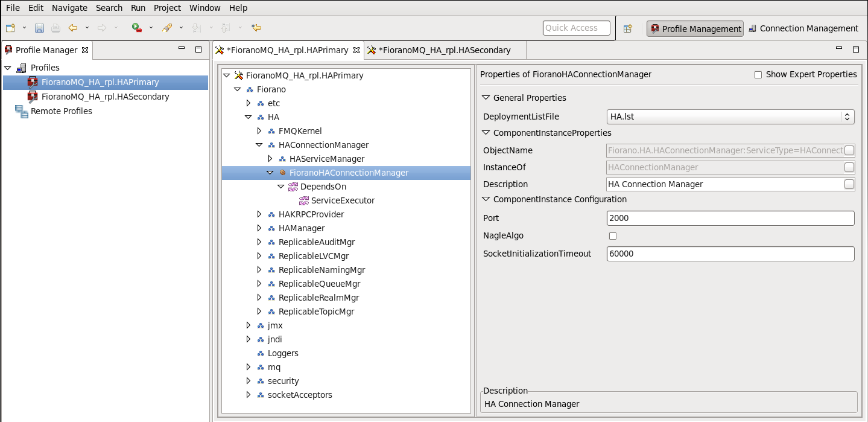Open the DeploymentListFile dropdown
868x422 pixels.
tap(730, 117)
